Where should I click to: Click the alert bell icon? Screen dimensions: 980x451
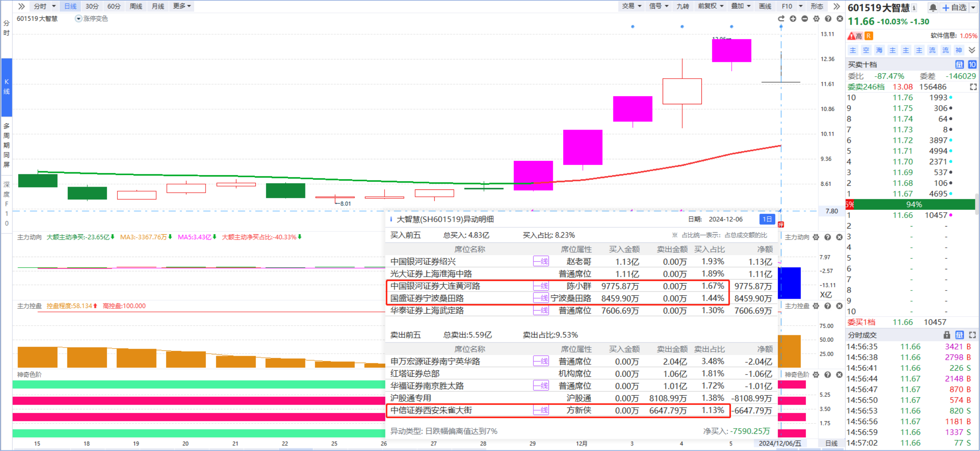[933, 8]
